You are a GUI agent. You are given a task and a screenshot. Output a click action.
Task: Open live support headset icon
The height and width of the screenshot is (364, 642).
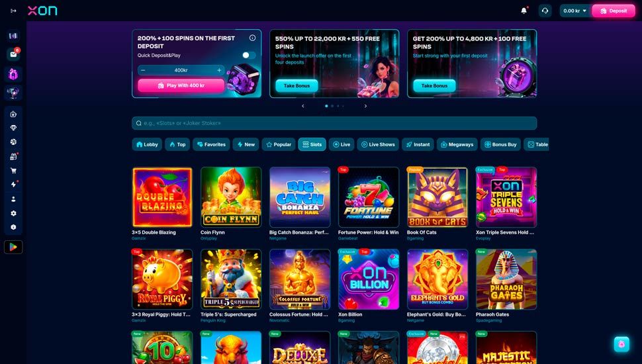click(x=545, y=11)
